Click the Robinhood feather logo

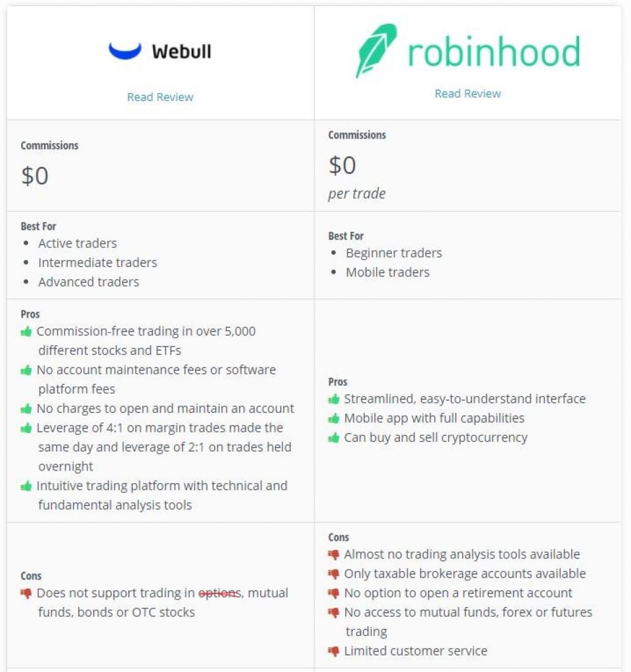376,51
